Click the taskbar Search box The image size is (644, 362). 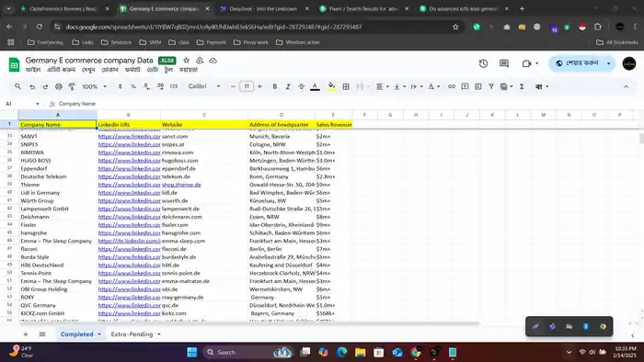tap(247, 352)
